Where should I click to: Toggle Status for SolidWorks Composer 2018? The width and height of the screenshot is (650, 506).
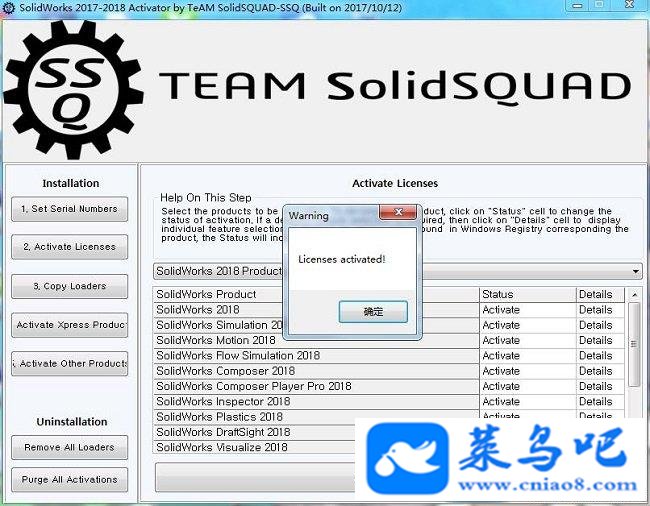(x=527, y=371)
